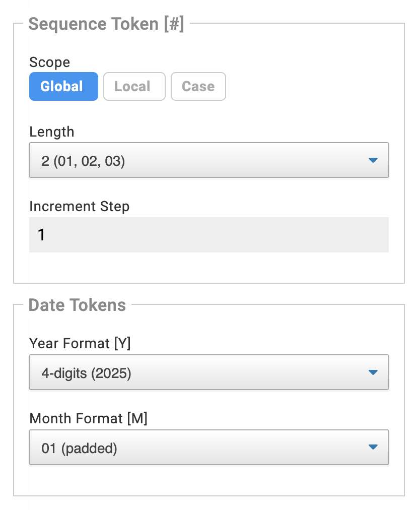The width and height of the screenshot is (420, 510).
Task: Click the Month Format dropdown arrow icon
Action: (x=373, y=447)
